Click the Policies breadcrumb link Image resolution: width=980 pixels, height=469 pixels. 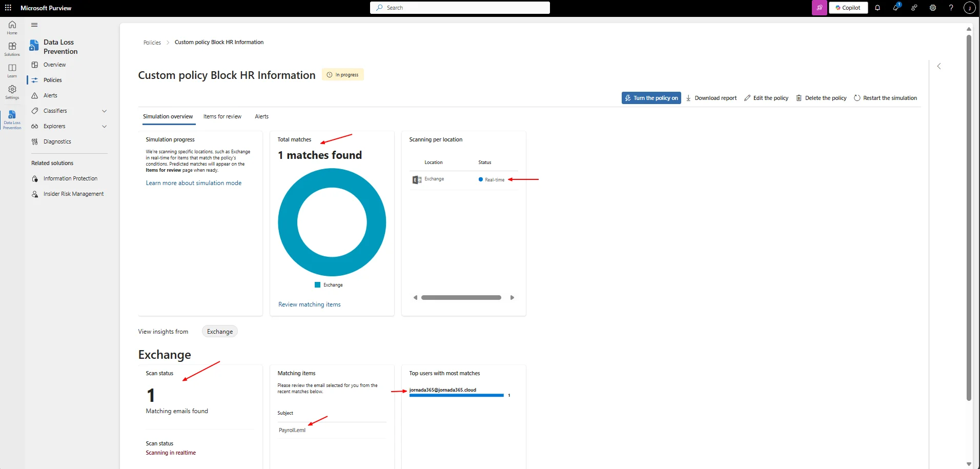point(152,43)
